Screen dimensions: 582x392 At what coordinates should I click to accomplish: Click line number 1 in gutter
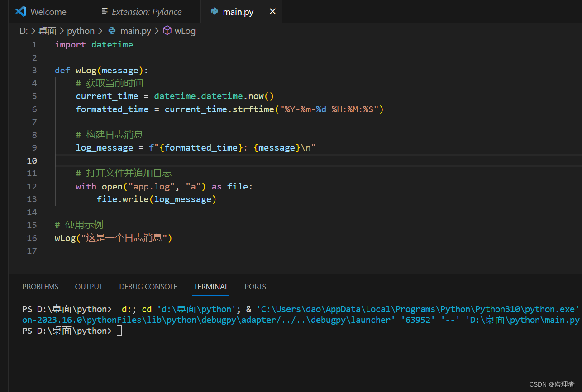[34, 45]
